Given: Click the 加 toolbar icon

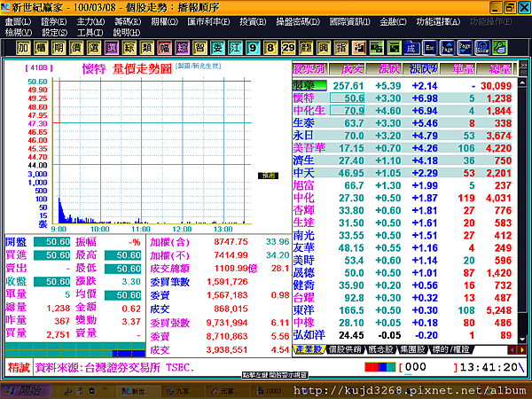Looking at the screenshot, I should [23, 48].
